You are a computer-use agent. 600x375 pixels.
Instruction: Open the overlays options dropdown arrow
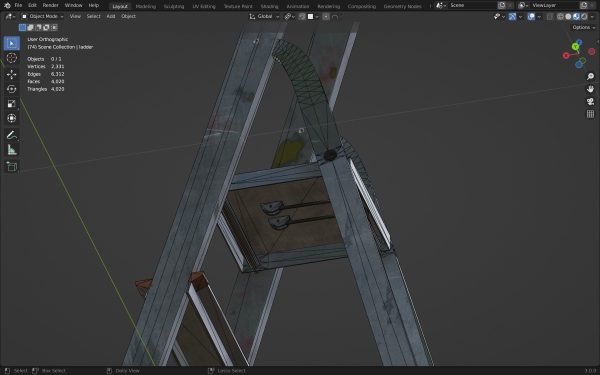(539, 16)
